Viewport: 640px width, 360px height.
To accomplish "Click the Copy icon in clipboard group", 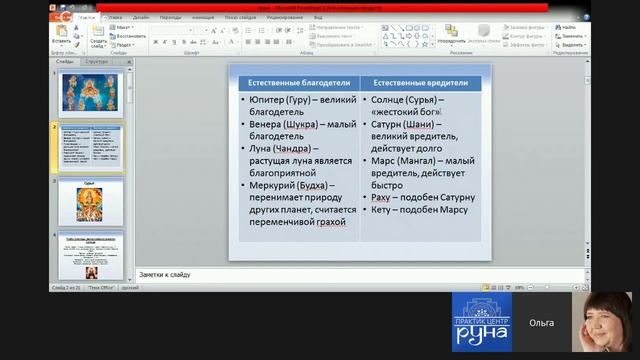I will 76,36.
